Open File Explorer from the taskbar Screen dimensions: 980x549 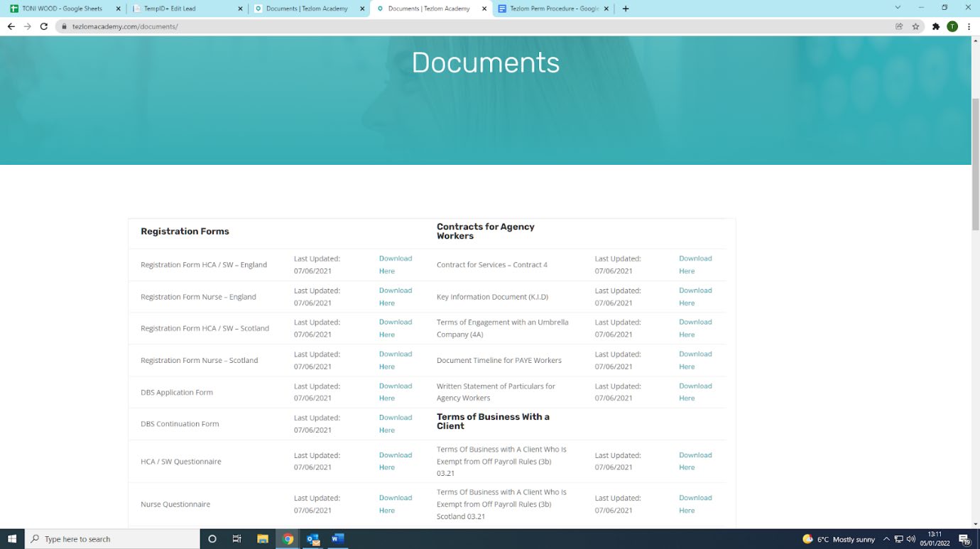coord(262,539)
